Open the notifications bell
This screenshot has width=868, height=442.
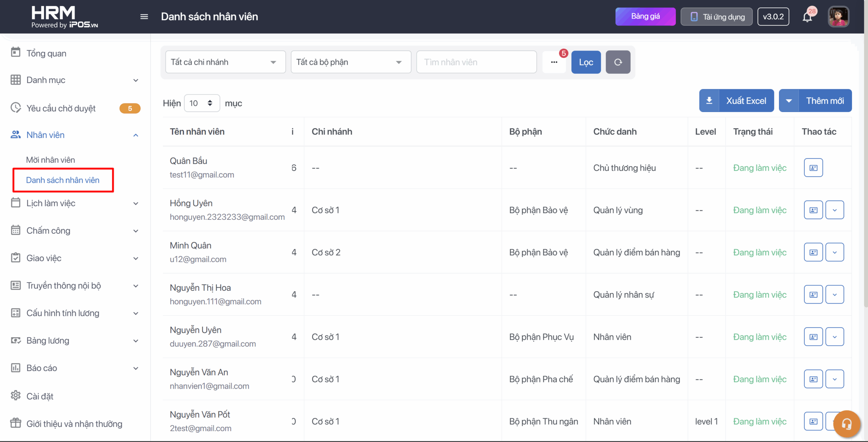pyautogui.click(x=807, y=17)
